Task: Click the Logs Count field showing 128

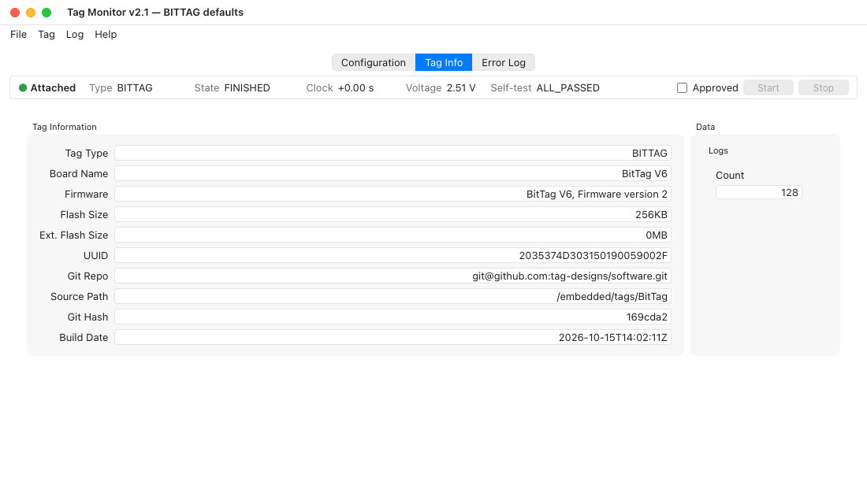Action: click(758, 192)
